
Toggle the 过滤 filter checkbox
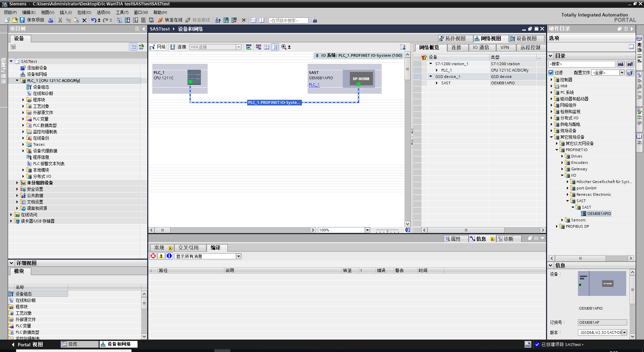coord(551,73)
